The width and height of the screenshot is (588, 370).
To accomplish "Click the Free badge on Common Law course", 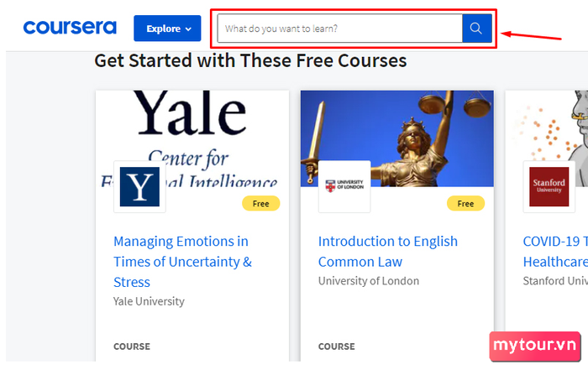I will pos(465,203).
